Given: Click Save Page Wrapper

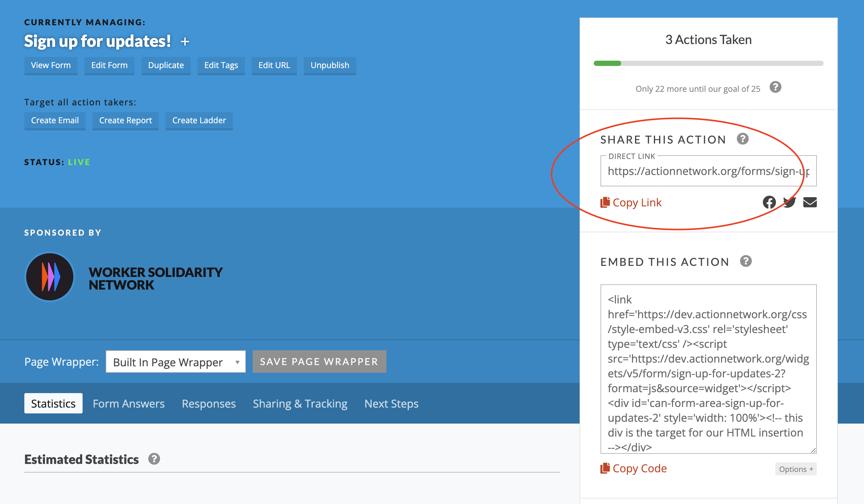Looking at the screenshot, I should [x=319, y=362].
